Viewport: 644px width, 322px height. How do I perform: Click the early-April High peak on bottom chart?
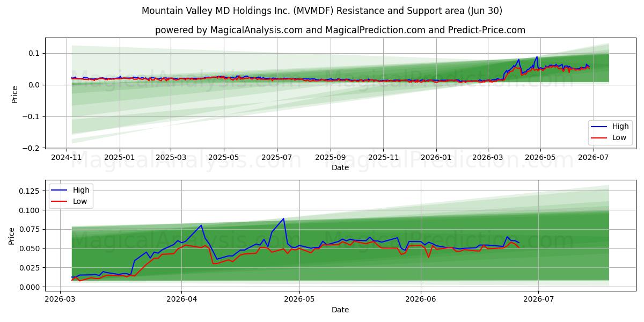[x=201, y=225]
